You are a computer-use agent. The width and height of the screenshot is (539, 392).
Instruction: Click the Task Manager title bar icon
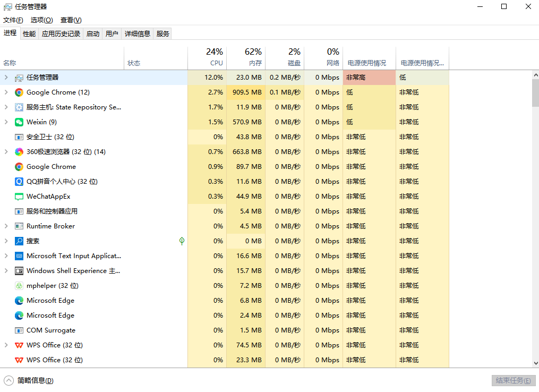(x=7, y=7)
